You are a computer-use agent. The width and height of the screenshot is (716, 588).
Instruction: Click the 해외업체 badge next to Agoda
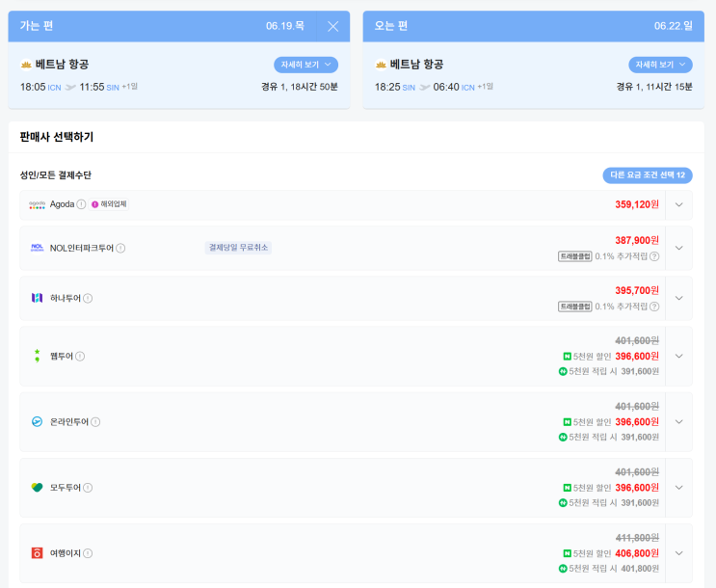(109, 204)
